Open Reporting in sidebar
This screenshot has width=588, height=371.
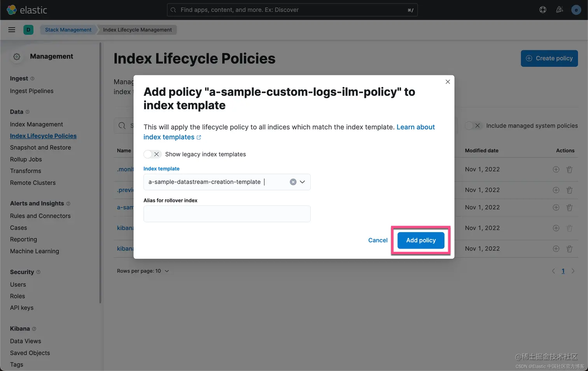tap(23, 239)
